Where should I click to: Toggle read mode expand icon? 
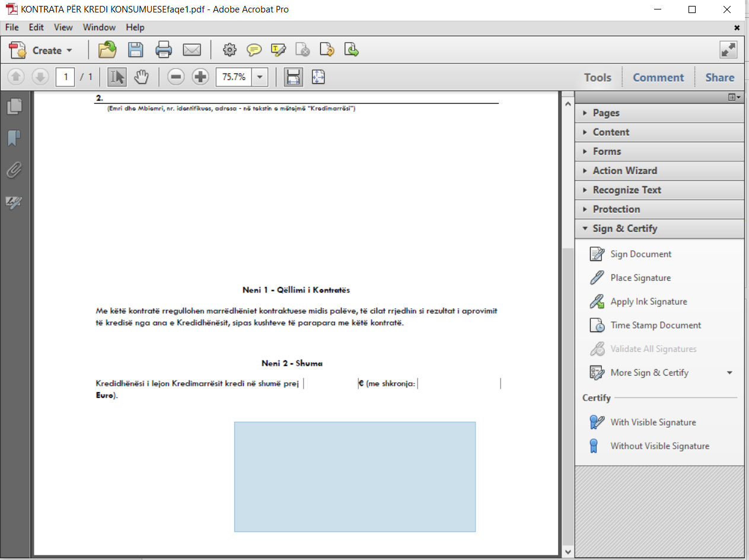click(728, 50)
